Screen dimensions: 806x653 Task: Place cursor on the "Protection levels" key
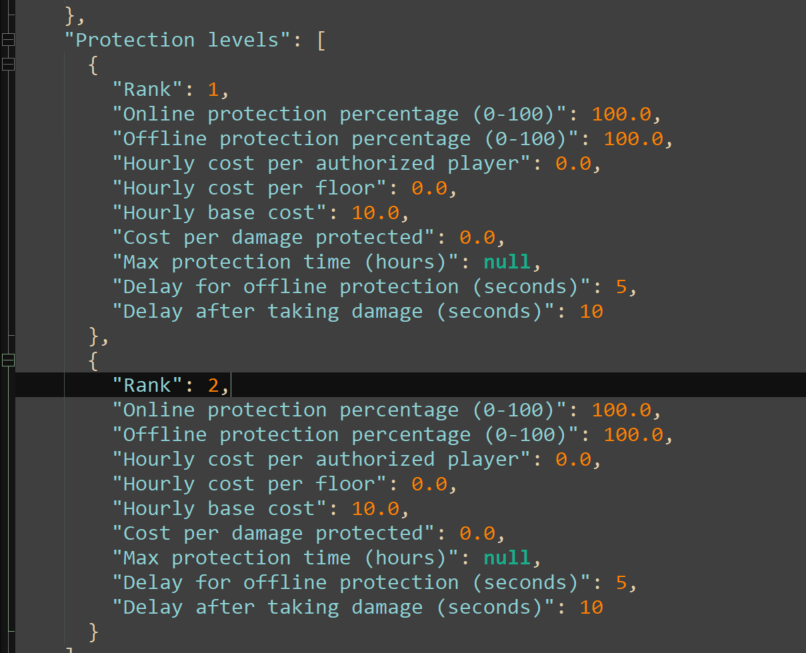point(177,40)
